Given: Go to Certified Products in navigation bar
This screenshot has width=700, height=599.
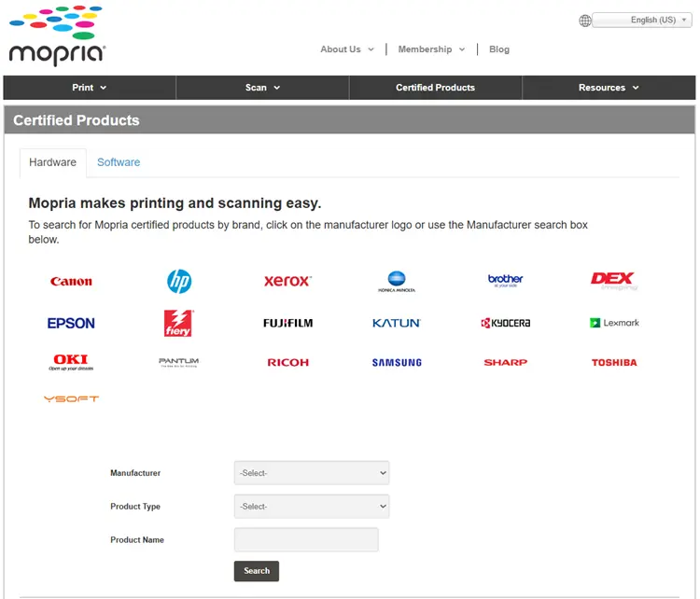Looking at the screenshot, I should pos(435,88).
